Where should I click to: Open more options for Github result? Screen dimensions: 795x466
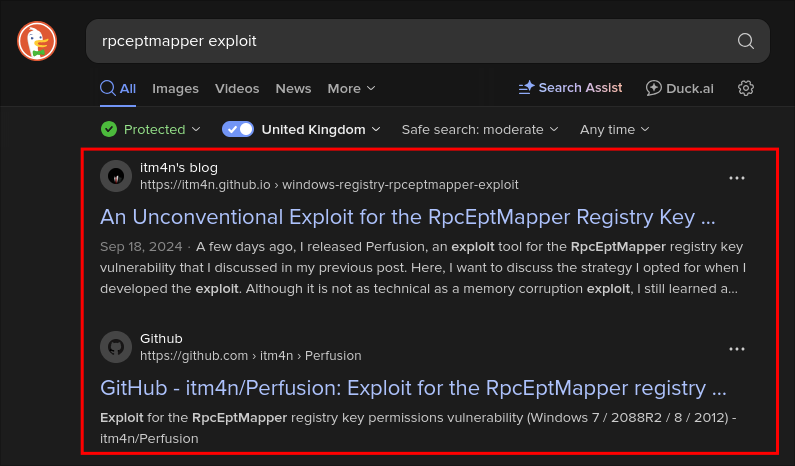click(x=737, y=349)
